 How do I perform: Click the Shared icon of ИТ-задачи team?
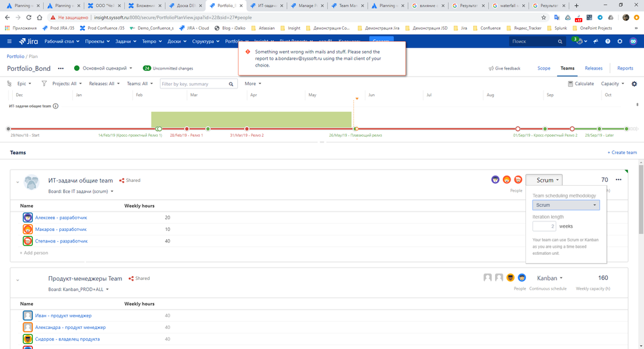[122, 181]
